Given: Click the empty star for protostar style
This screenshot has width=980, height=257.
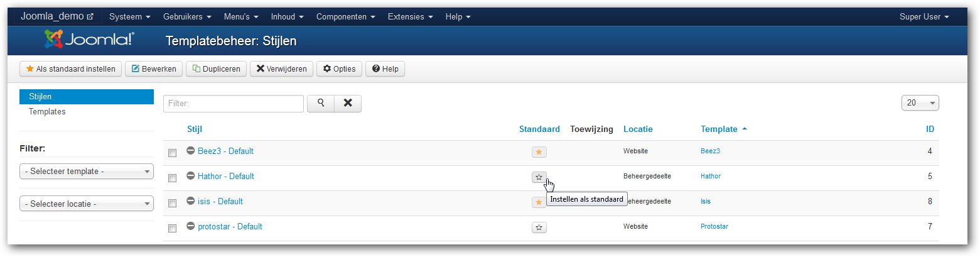Looking at the screenshot, I should coord(539,227).
